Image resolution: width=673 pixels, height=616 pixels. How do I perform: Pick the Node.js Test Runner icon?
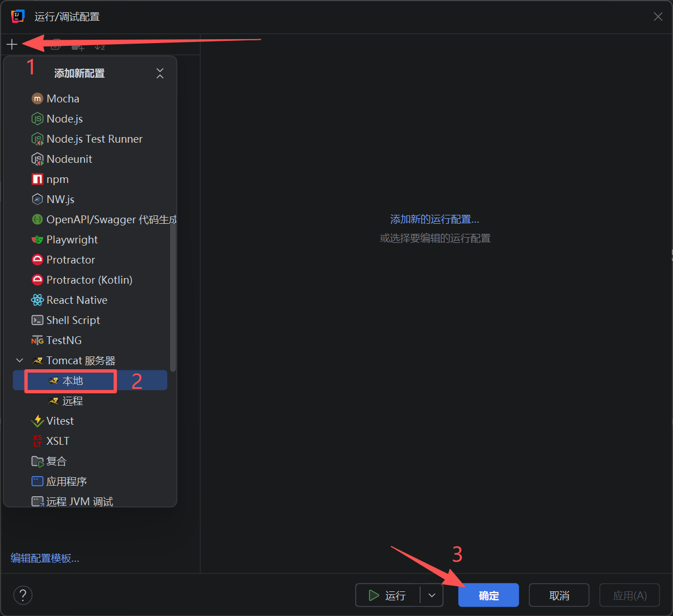[x=37, y=139]
